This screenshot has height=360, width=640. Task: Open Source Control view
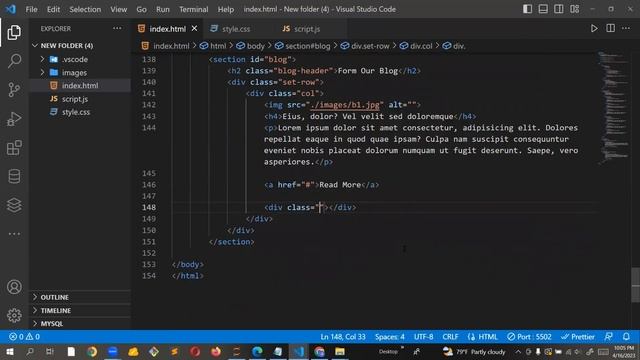[14, 89]
